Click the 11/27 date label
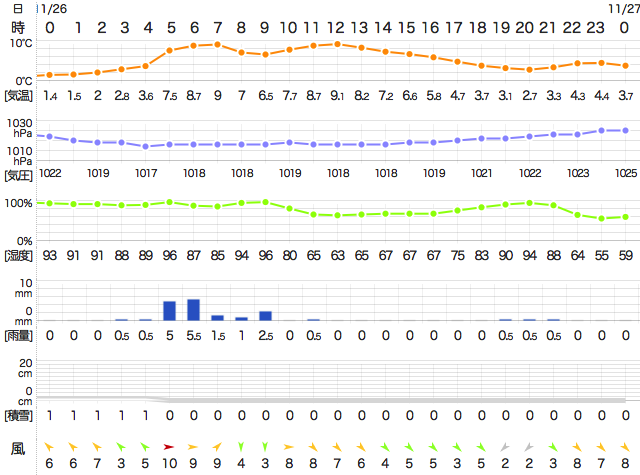The height and width of the screenshot is (475, 640). coord(622,8)
